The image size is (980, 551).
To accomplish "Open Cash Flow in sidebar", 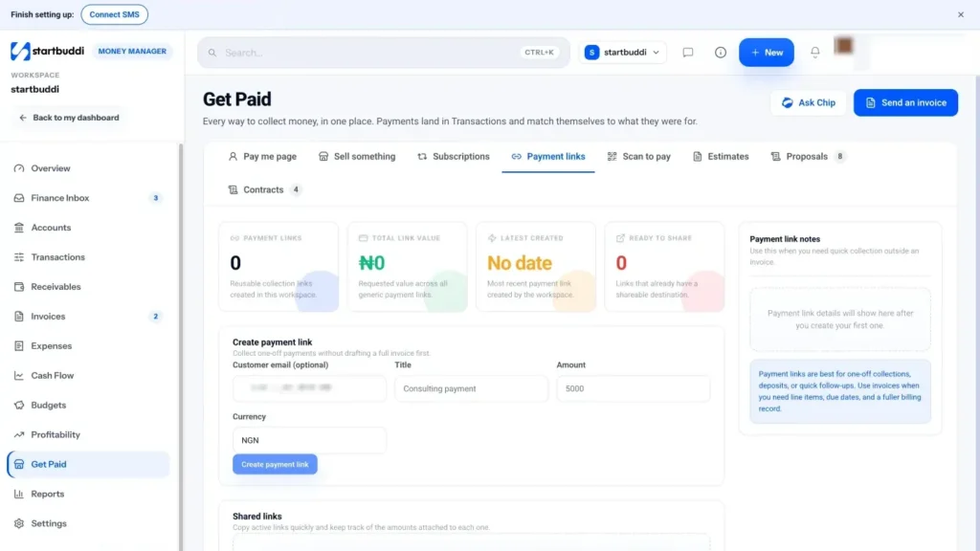I will coord(88,375).
